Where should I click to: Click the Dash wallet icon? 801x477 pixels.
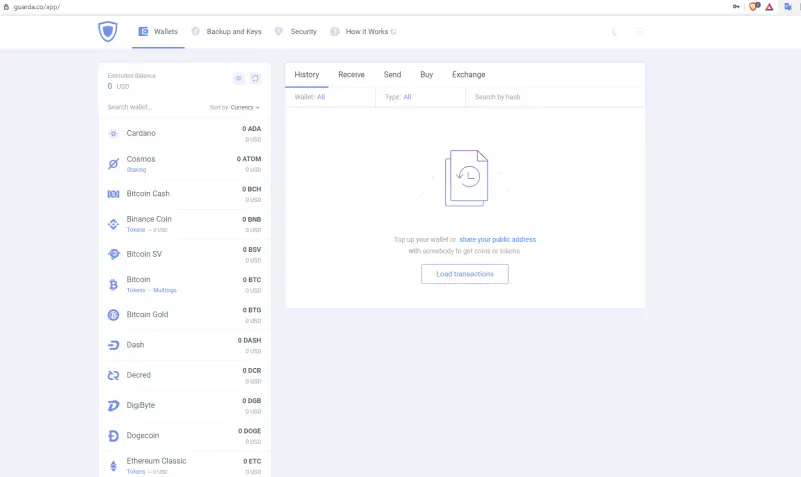pyautogui.click(x=113, y=345)
